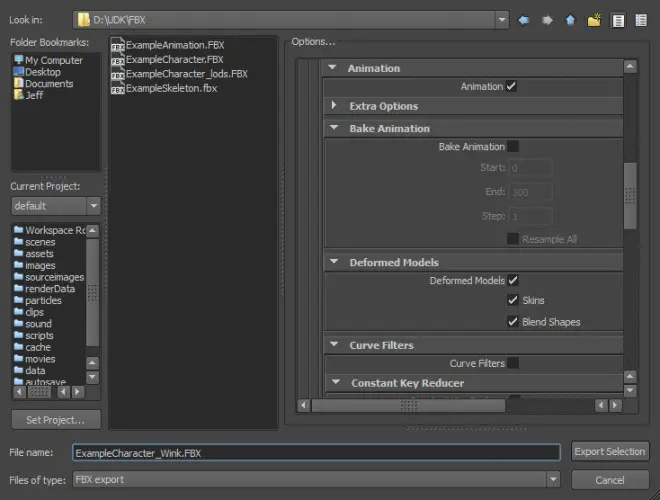Click the bake Step field

pyautogui.click(x=530, y=216)
